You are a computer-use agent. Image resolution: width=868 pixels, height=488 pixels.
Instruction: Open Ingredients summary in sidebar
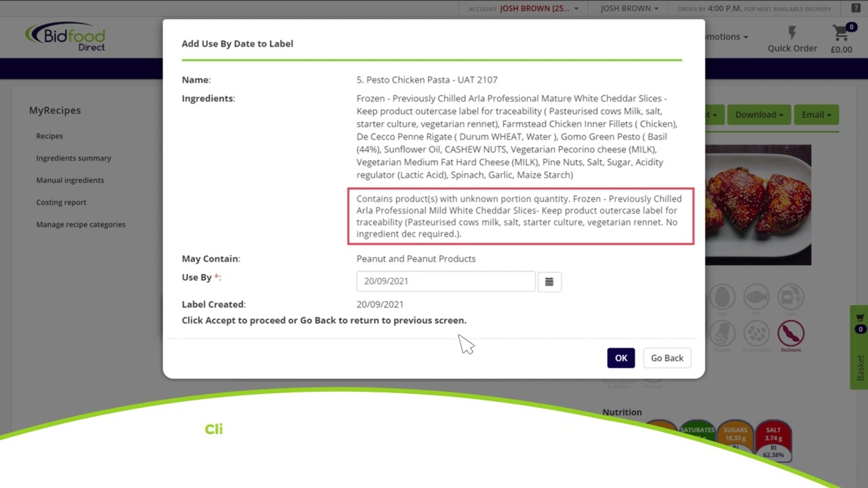(x=73, y=158)
